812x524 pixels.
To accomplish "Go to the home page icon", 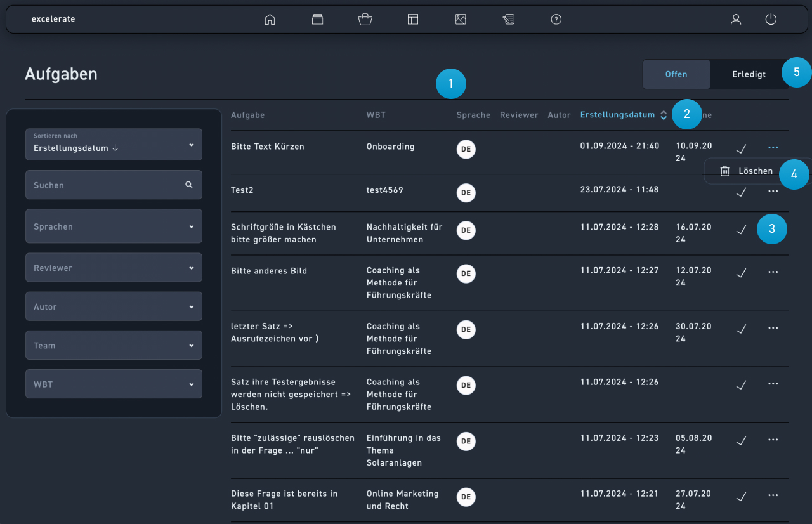I will [270, 20].
